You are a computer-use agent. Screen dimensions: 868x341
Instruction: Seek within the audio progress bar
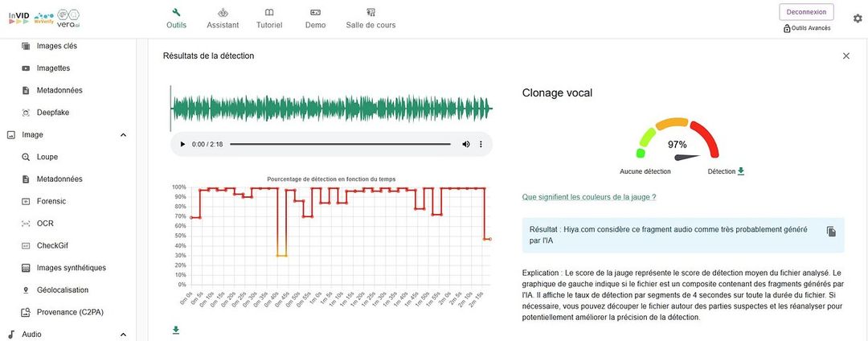(x=342, y=144)
